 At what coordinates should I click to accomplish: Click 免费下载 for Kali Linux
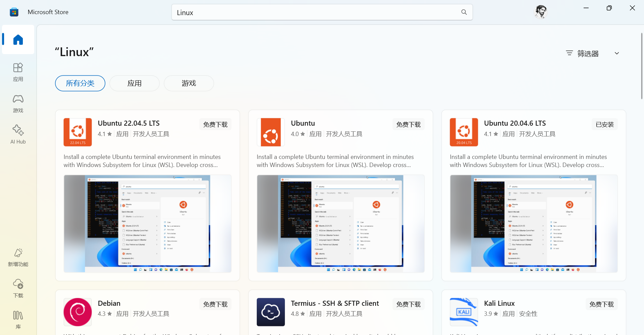point(602,304)
